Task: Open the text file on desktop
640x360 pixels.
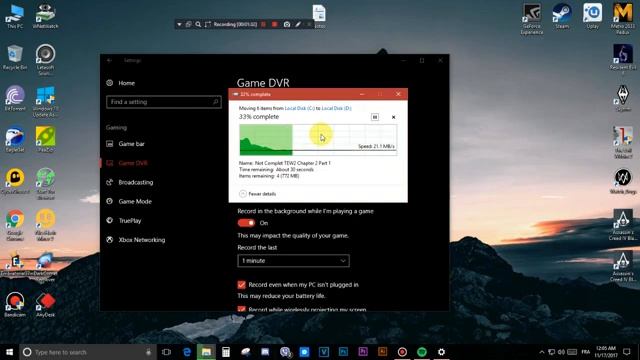Action: coord(319,16)
